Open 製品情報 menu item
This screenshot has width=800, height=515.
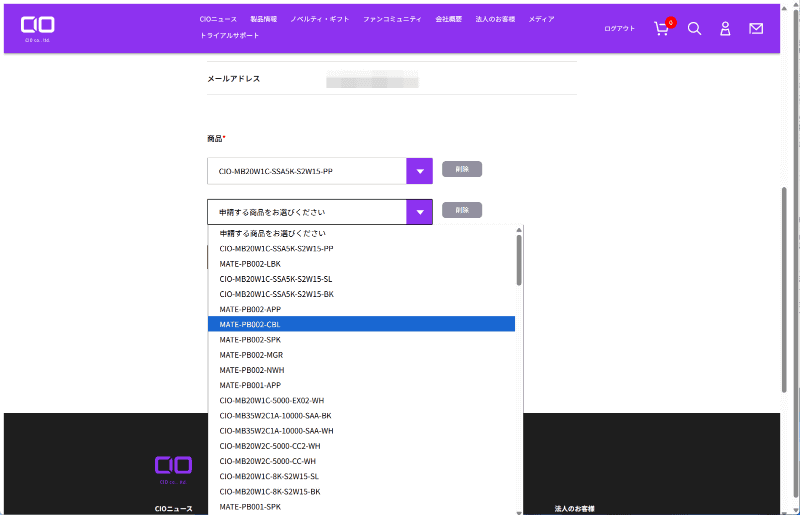tap(264, 19)
